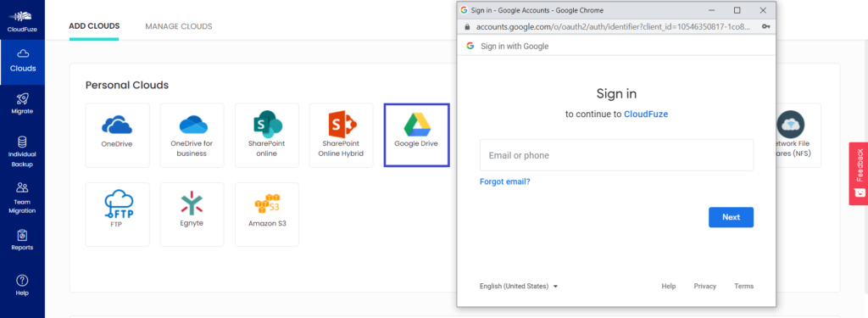Select the FTP cloud tile
This screenshot has width=868, height=318.
117,215
